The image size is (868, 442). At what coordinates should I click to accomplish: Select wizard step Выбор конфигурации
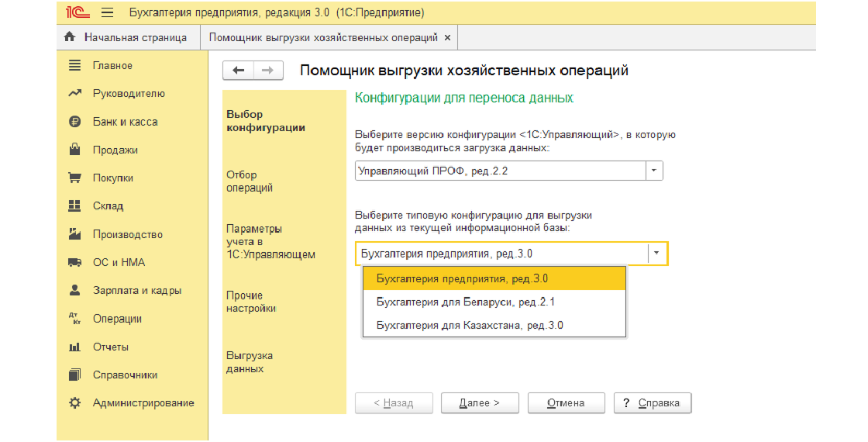pos(266,121)
